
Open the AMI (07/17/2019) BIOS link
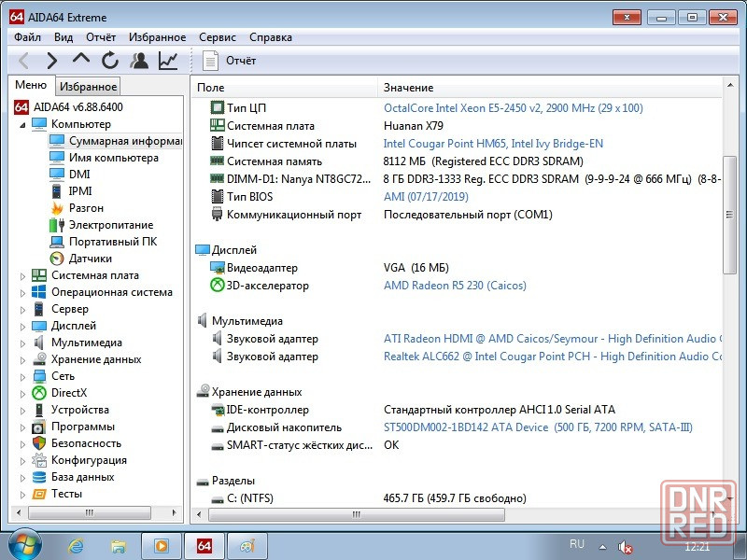click(426, 197)
